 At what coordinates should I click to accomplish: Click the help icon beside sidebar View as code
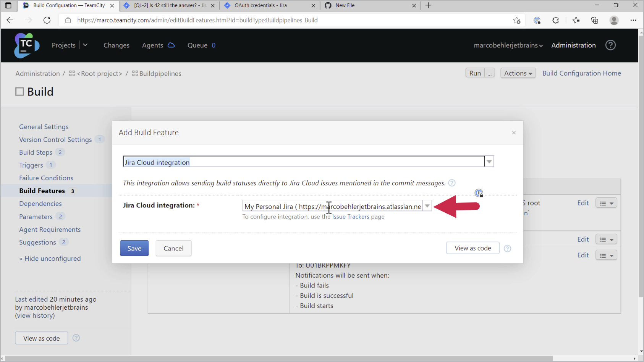tap(76, 338)
